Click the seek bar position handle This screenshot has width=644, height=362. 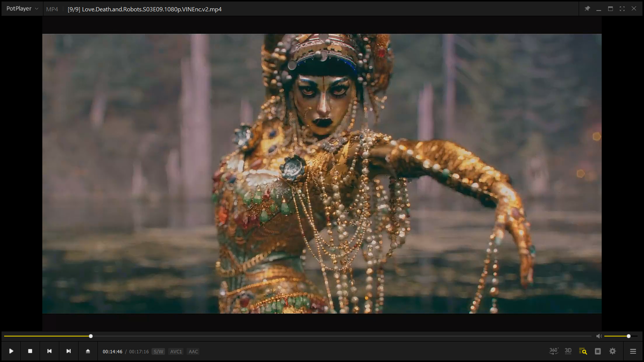91,336
